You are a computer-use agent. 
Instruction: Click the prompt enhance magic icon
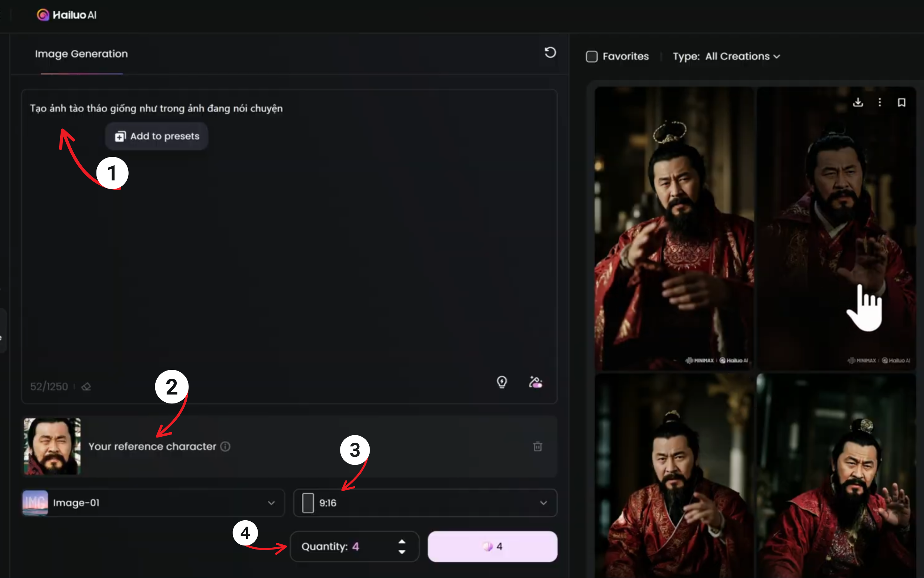tap(535, 382)
